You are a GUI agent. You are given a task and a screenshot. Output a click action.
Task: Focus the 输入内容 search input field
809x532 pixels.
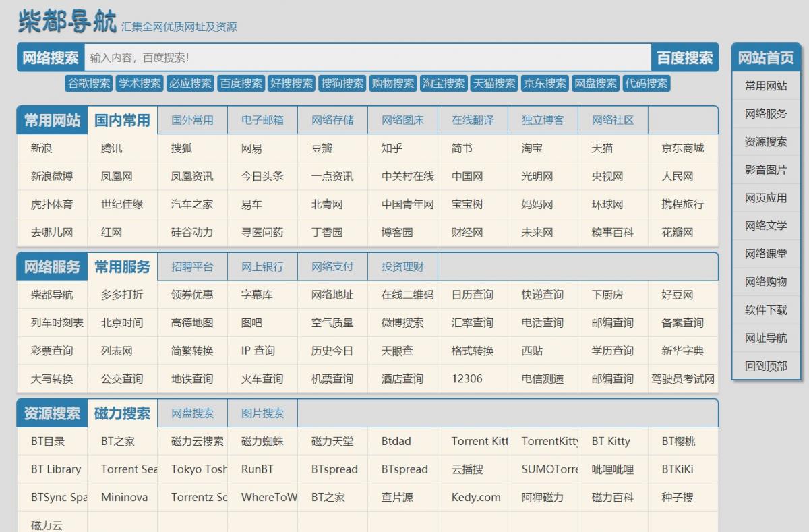pyautogui.click(x=367, y=58)
